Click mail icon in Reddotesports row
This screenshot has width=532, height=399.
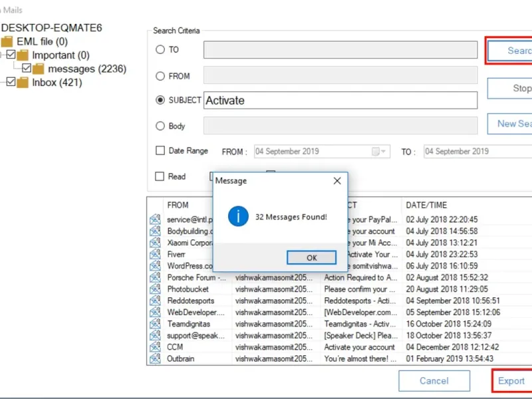point(155,301)
